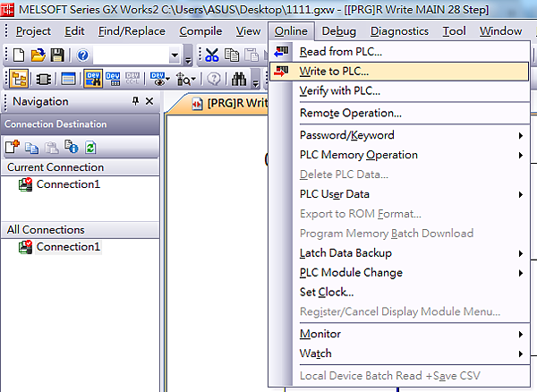The height and width of the screenshot is (392, 537).
Task: Expand the Latch Data Backup submenu
Action: tap(399, 253)
